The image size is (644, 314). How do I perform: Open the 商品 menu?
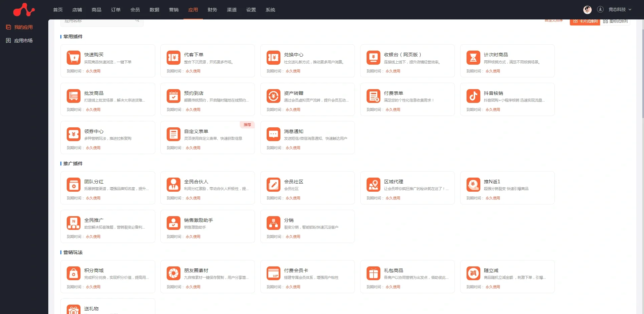click(97, 10)
